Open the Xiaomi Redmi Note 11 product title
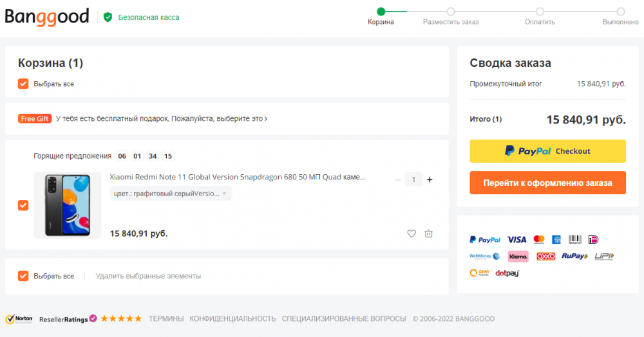This screenshot has height=337, width=644. tap(238, 177)
